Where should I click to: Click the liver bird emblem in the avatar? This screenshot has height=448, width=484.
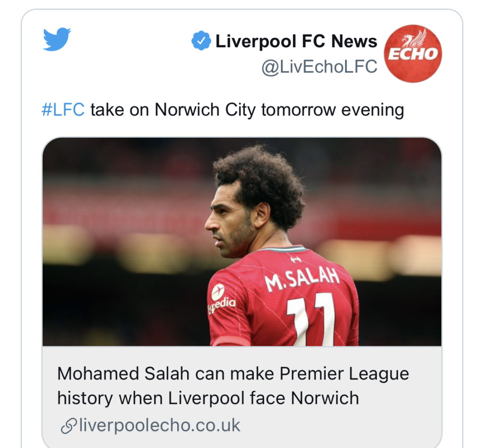click(x=415, y=38)
